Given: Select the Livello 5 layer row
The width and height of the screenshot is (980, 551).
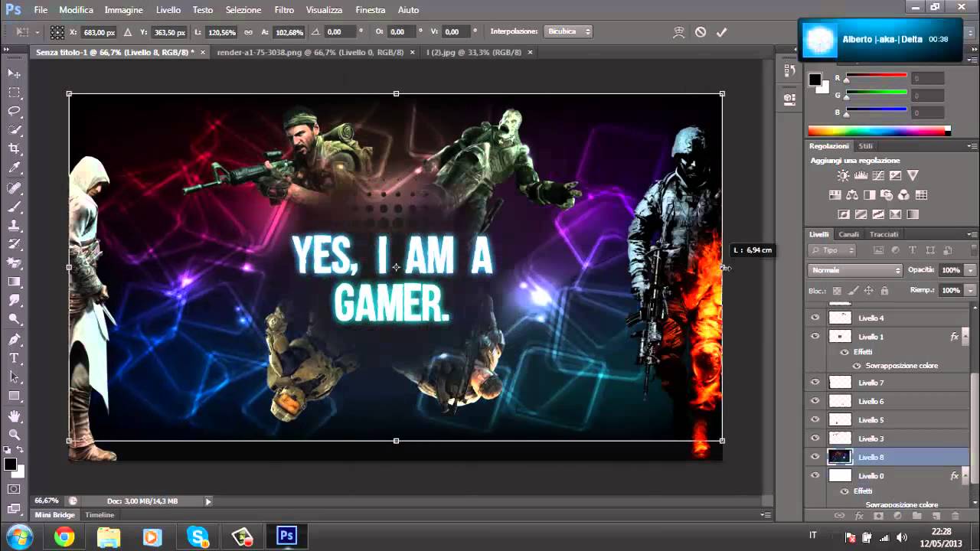Looking at the screenshot, I should pos(888,419).
